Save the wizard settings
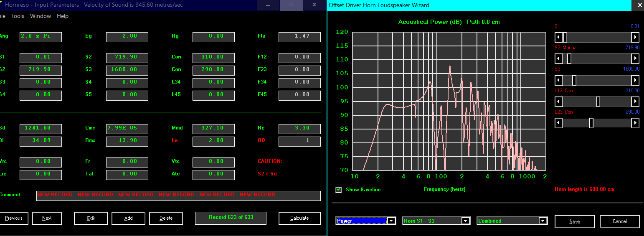 click(575, 222)
